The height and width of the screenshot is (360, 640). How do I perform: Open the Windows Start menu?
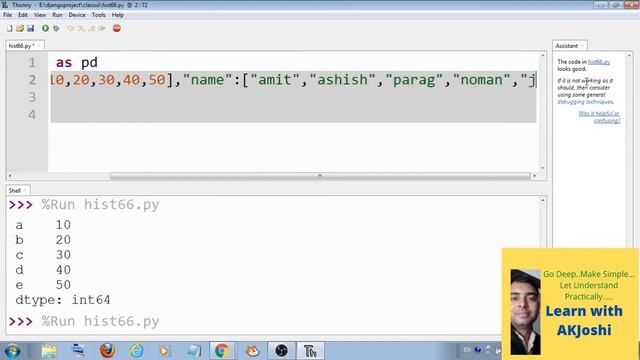[12, 351]
